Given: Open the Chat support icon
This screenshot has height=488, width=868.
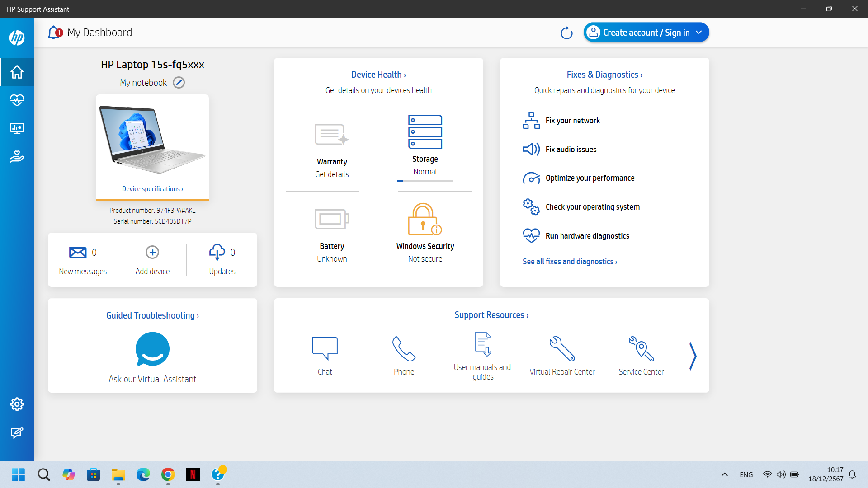Looking at the screenshot, I should pyautogui.click(x=325, y=348).
